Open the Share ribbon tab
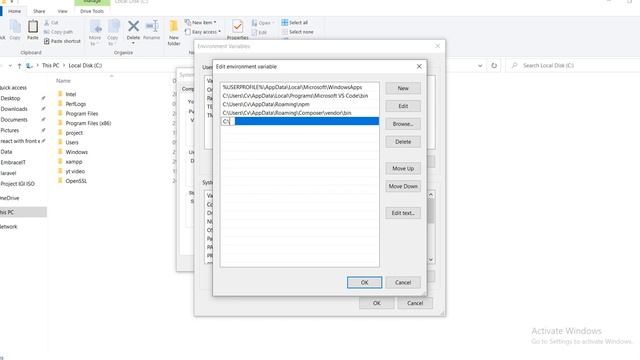The height and width of the screenshot is (360, 640). click(x=39, y=11)
